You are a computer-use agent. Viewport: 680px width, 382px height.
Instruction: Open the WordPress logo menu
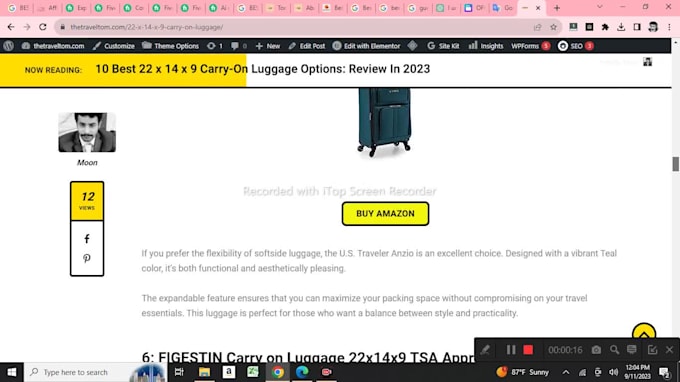click(8, 46)
